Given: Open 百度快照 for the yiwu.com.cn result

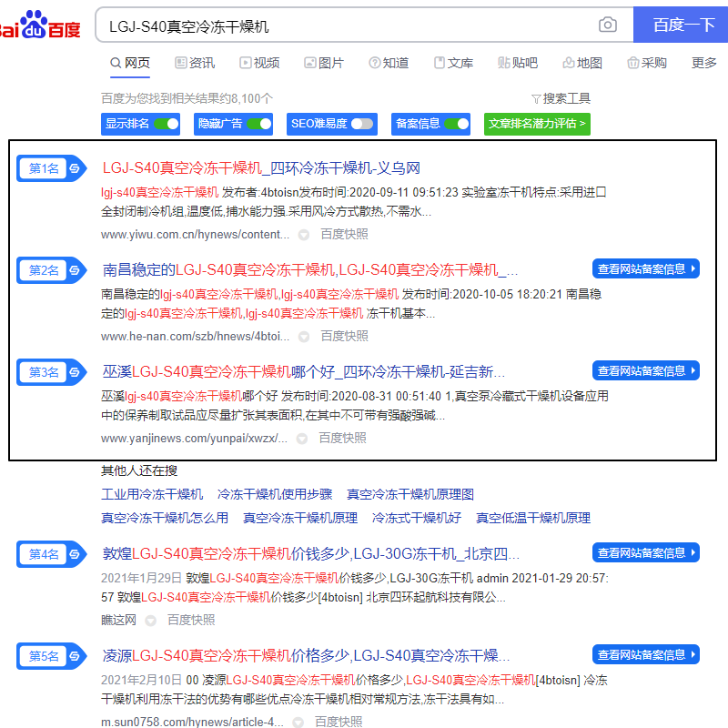Looking at the screenshot, I should click(x=344, y=235).
